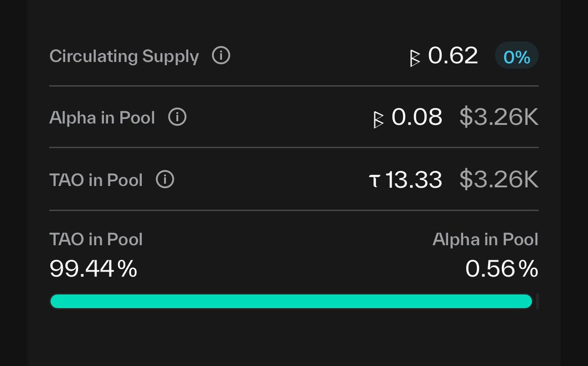This screenshot has height=366, width=588.
Task: Click the TAO in Pool row label
Action: pos(96,180)
